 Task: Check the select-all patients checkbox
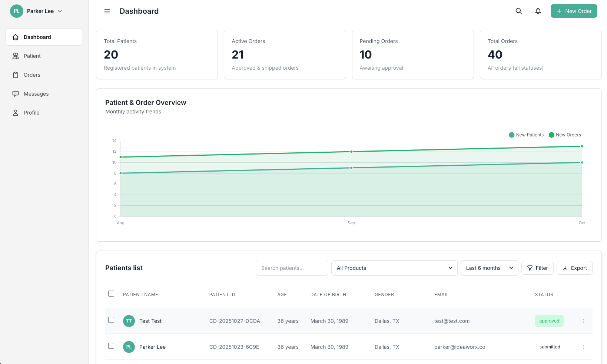click(x=111, y=294)
